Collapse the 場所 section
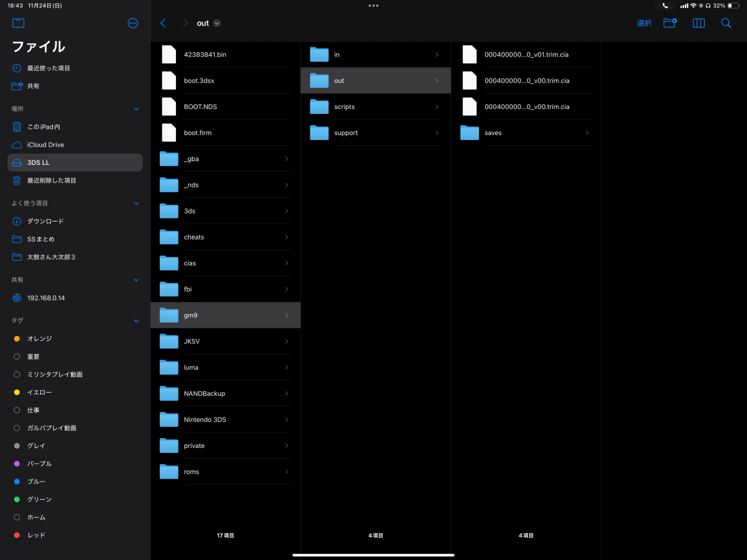The image size is (747, 560). coord(136,109)
